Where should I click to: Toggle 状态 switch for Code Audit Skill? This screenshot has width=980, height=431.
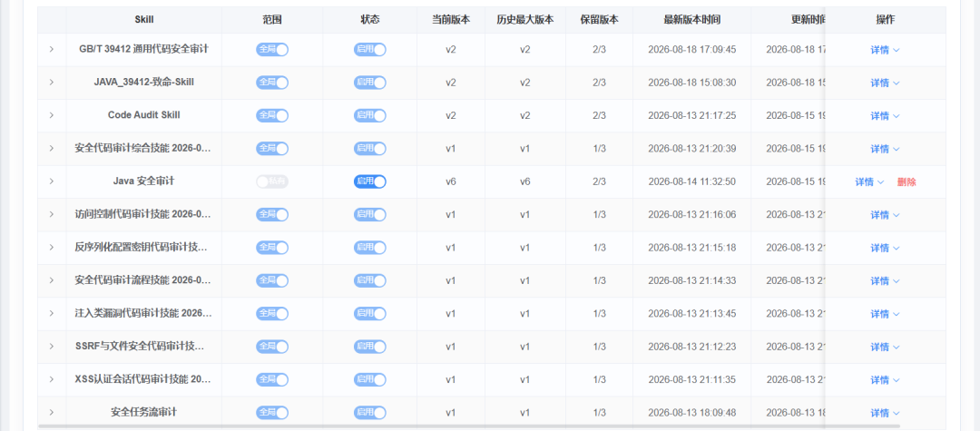370,115
